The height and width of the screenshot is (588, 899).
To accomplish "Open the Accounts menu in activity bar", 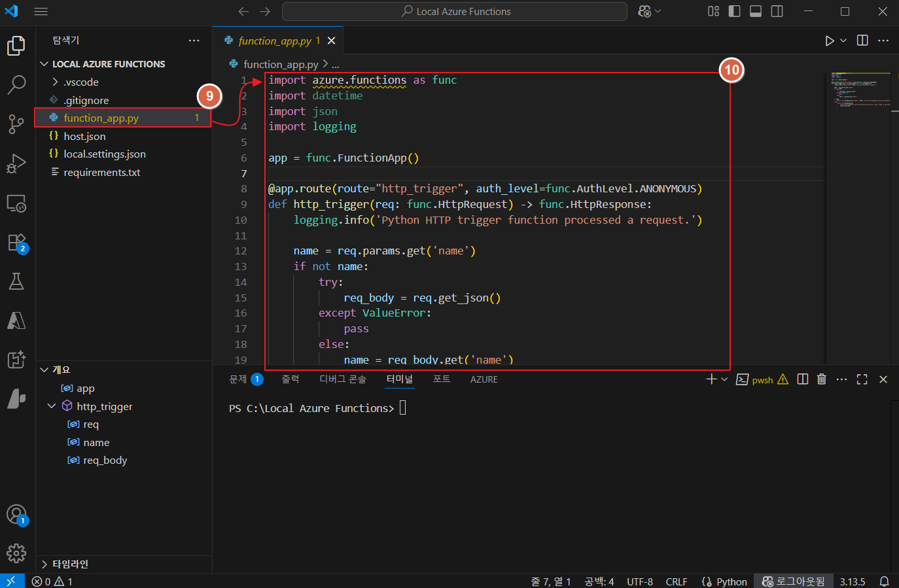I will coord(16,515).
